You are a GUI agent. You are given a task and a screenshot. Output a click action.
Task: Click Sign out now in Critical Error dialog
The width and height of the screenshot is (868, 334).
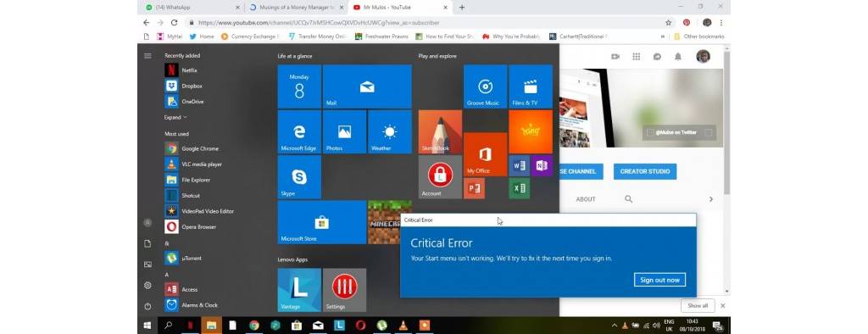(x=659, y=280)
